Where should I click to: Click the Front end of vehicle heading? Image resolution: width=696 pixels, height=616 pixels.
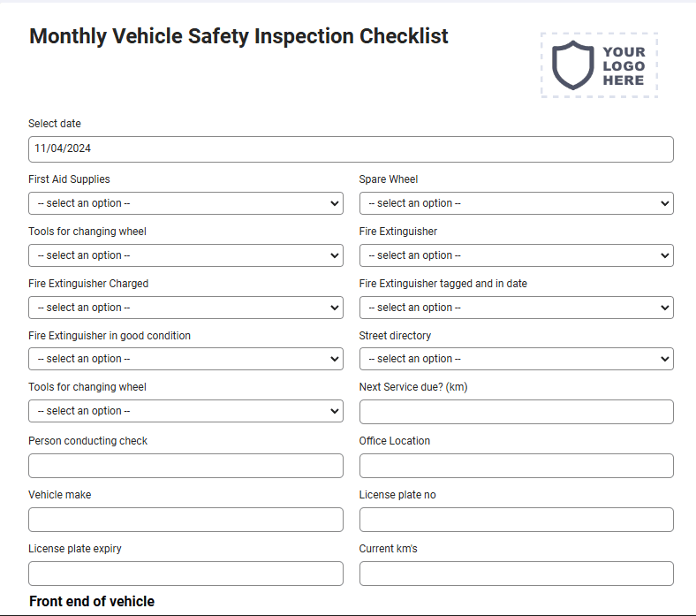click(92, 601)
